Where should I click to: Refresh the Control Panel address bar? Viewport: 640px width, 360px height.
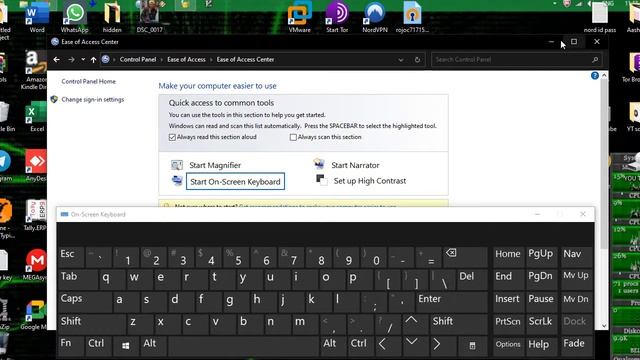point(417,60)
